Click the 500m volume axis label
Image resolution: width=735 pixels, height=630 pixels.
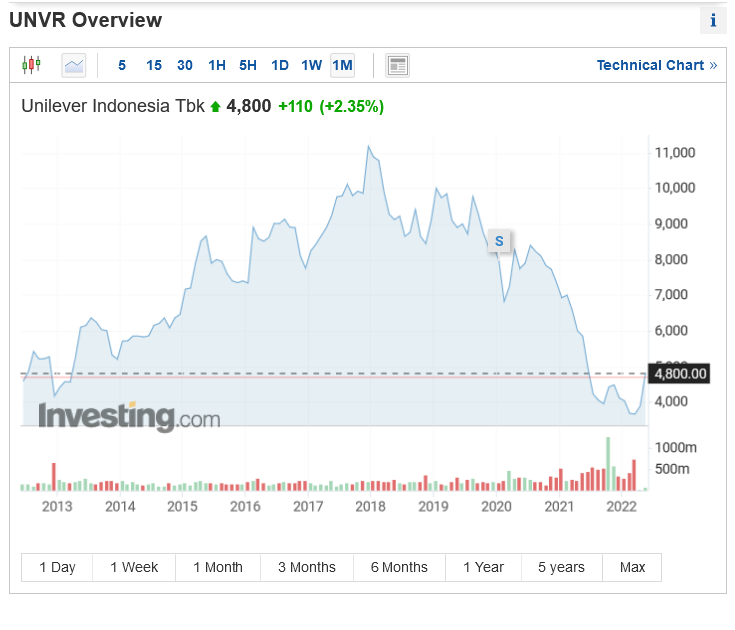(x=672, y=469)
